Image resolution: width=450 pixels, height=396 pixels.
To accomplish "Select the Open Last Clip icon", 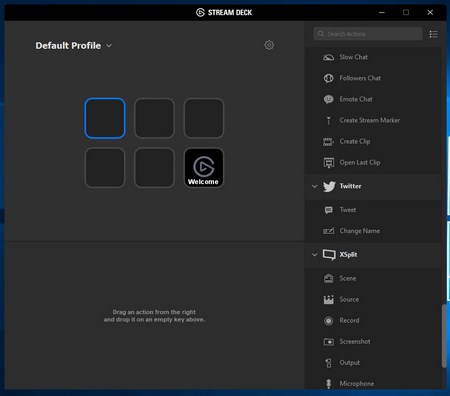I will (328, 163).
